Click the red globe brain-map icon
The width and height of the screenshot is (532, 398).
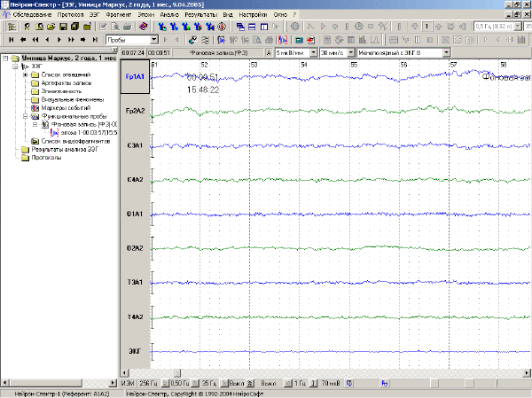click(x=222, y=26)
